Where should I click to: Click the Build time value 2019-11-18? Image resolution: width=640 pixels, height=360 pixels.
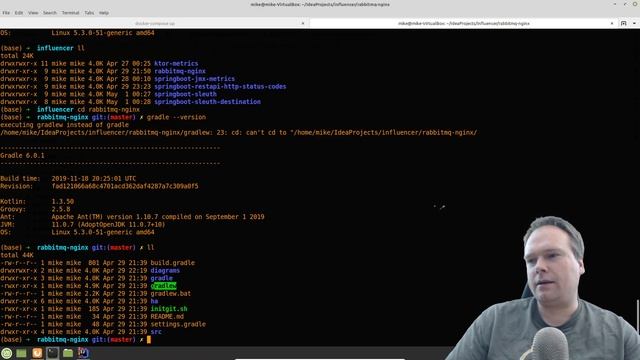[x=94, y=178]
